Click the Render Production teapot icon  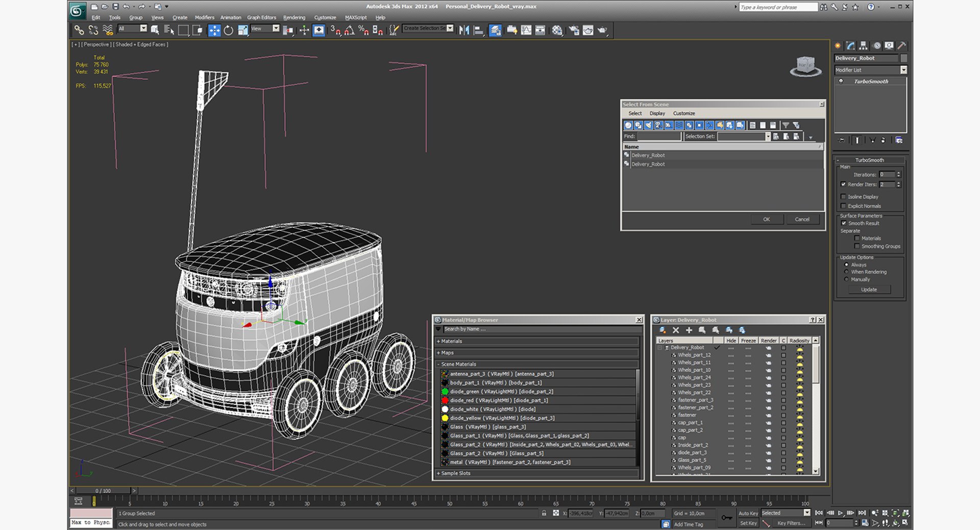[x=603, y=30]
